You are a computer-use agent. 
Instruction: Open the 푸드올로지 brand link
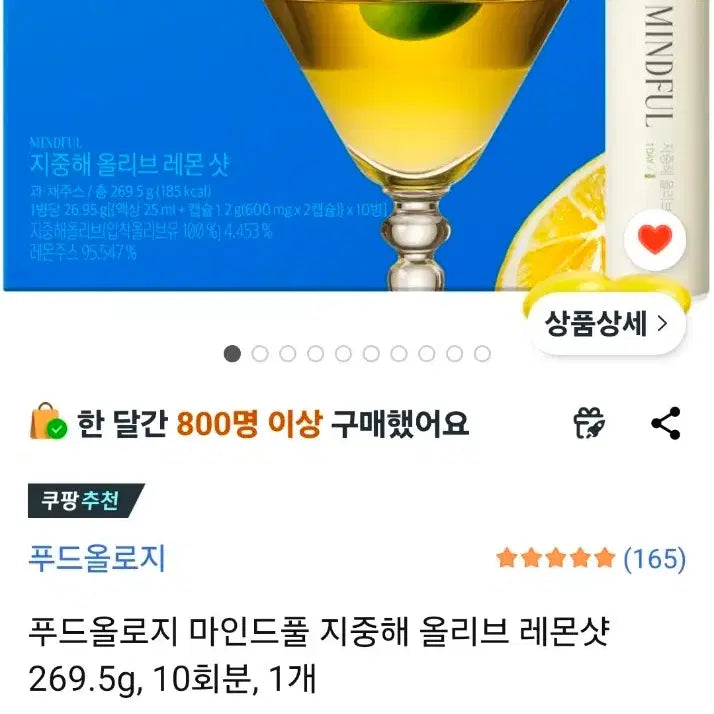point(97,558)
